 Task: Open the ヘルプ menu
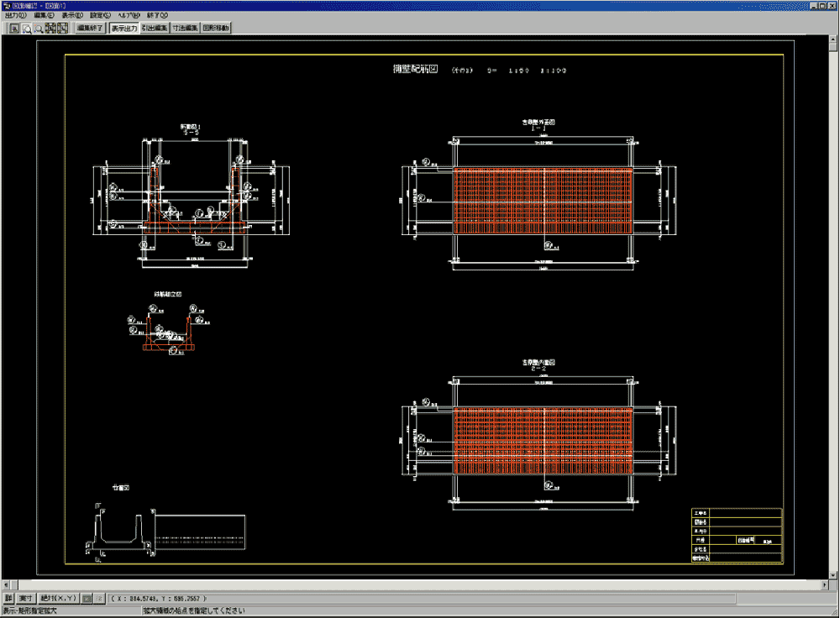tap(128, 16)
